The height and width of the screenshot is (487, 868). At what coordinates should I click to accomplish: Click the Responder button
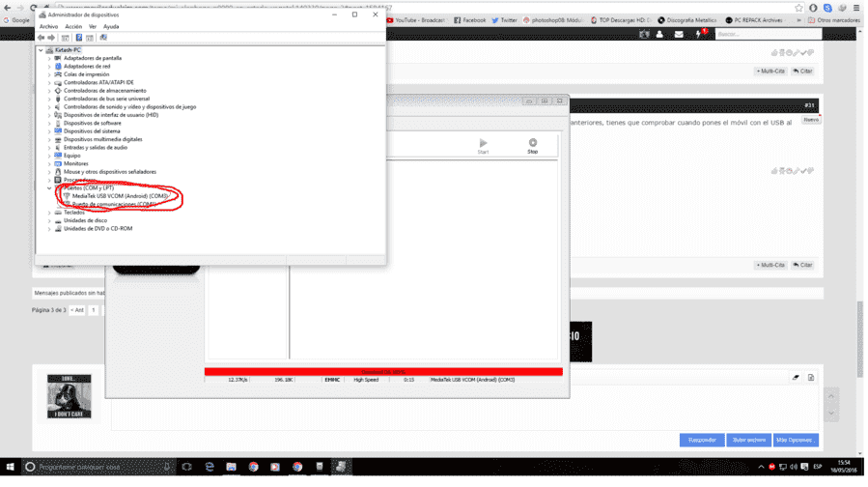702,440
